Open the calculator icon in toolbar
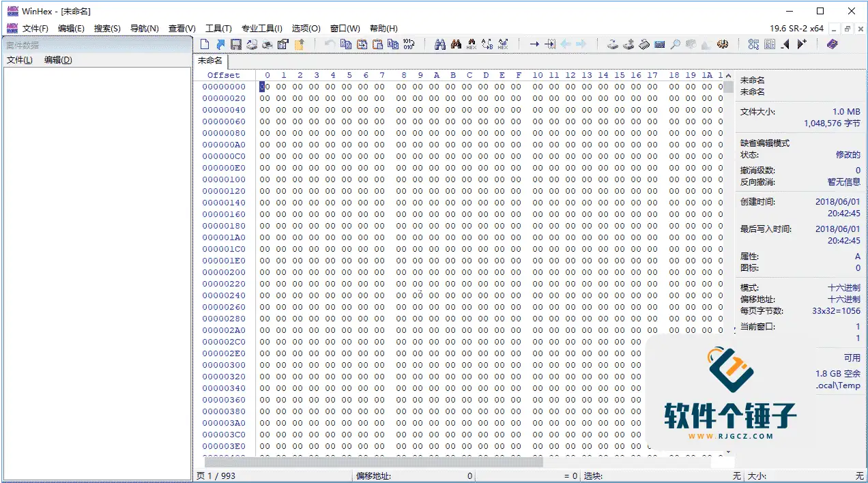Viewport: 868px width, 483px height. pyautogui.click(x=659, y=44)
